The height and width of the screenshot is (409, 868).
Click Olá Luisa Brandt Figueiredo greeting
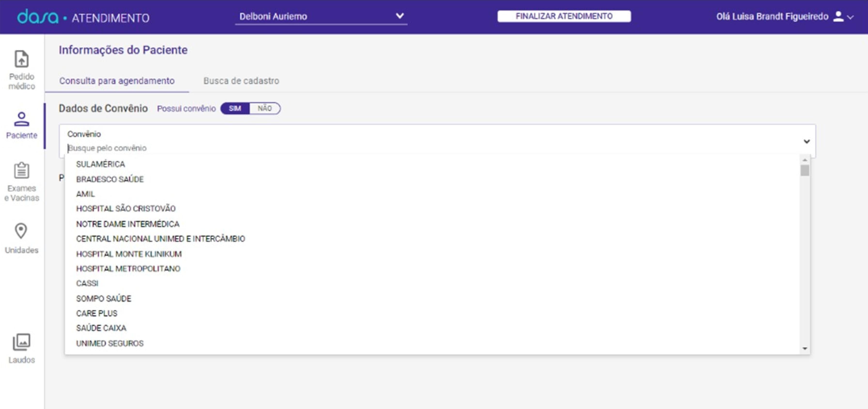pos(772,16)
